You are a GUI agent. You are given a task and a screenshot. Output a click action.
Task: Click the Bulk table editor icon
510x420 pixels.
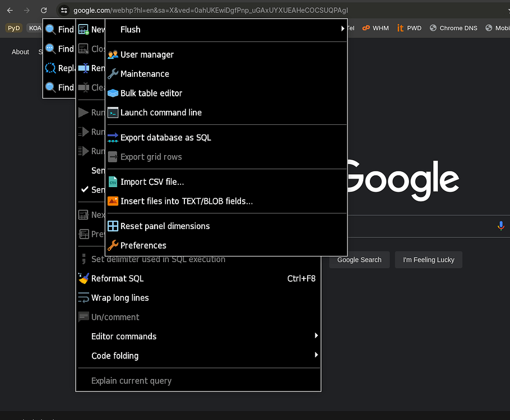113,94
